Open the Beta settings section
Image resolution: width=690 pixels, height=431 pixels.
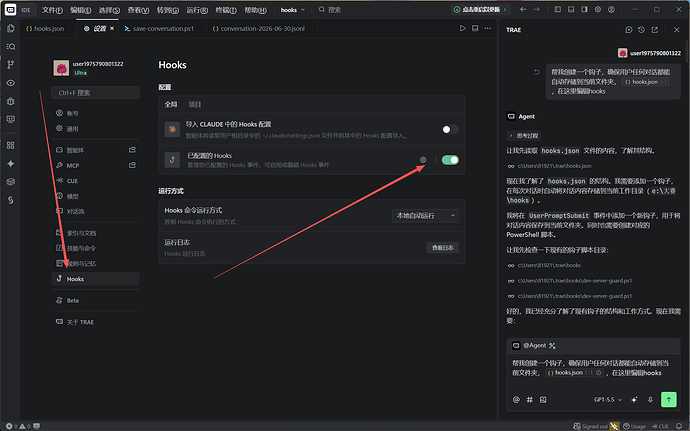click(95, 300)
